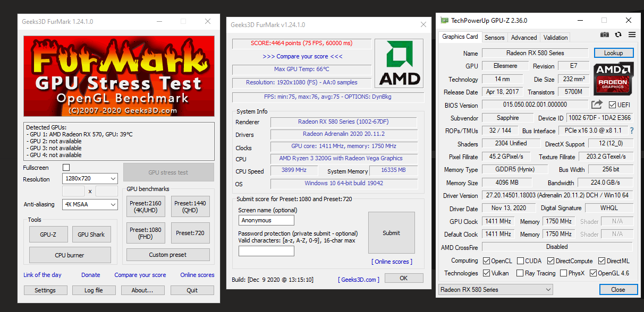Click the custom width resolution field
The height and width of the screenshot is (312, 644).
(x=73, y=191)
